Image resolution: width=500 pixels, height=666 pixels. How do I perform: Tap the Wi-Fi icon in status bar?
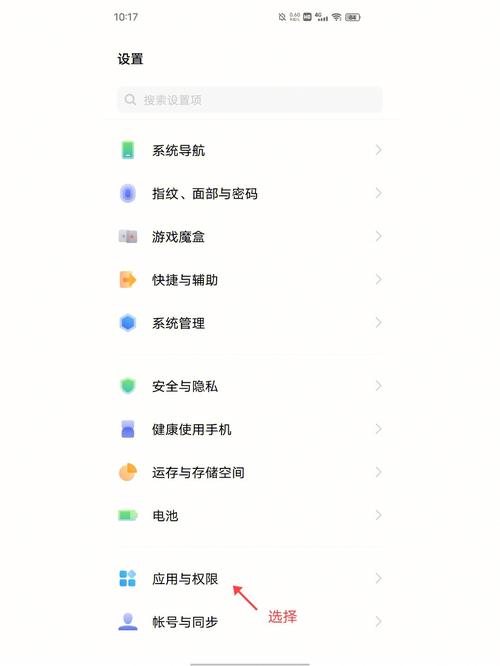[336, 17]
